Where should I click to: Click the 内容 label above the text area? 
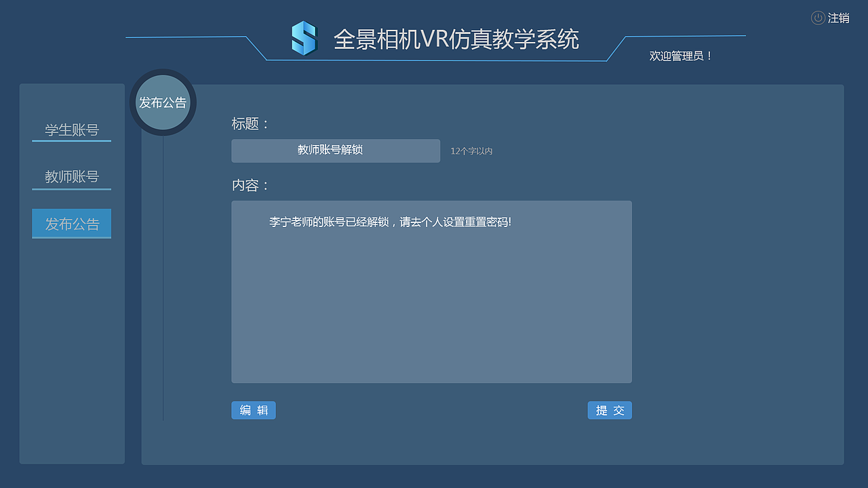click(x=248, y=184)
